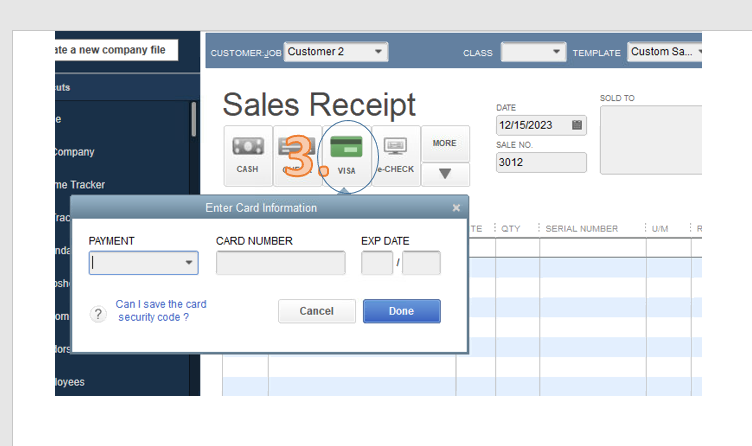The width and height of the screenshot is (752, 446).
Task: Open 'Can I save the card security code ?' link
Action: pyautogui.click(x=161, y=311)
